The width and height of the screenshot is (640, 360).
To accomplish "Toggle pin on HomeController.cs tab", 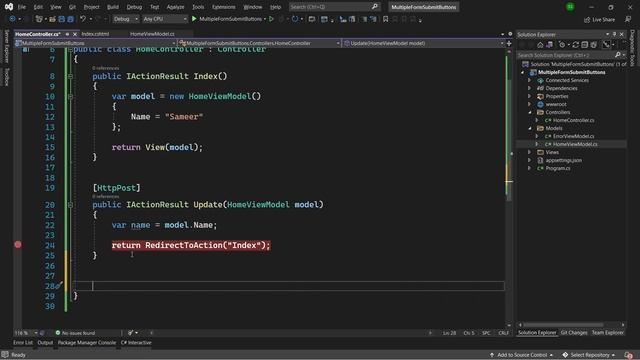I will pyautogui.click(x=67, y=34).
